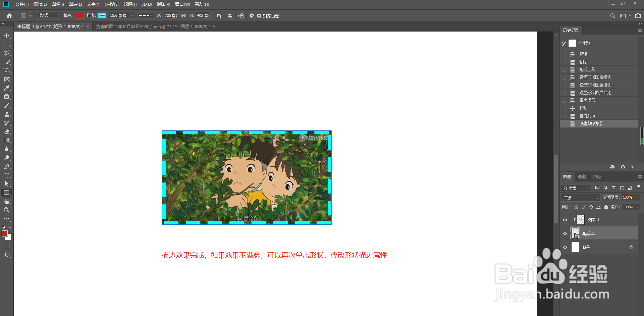
Task: Select the Clone Stamp tool
Action: point(7,114)
